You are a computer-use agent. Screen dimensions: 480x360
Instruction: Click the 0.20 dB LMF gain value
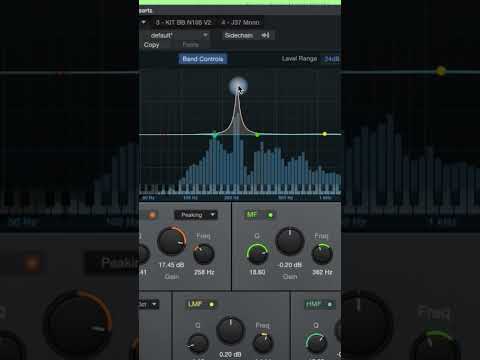(x=230, y=354)
